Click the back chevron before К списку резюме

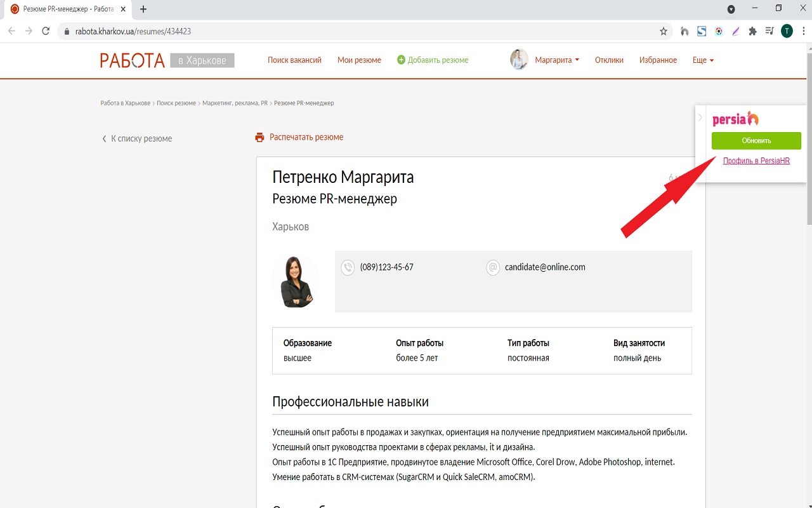[103, 138]
